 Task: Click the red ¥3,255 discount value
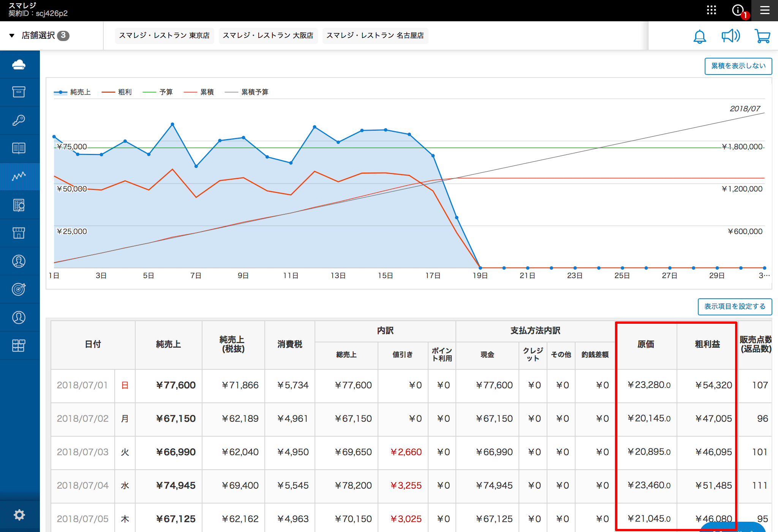(406, 486)
